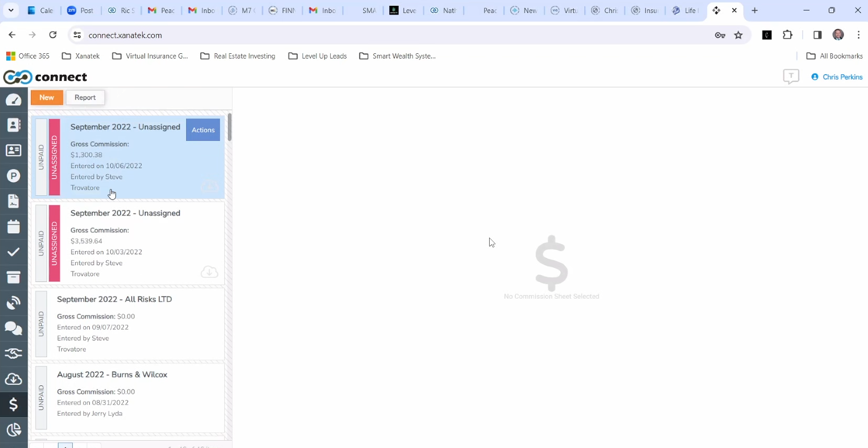The height and width of the screenshot is (448, 868).
Task: Click the Report button
Action: point(85,98)
